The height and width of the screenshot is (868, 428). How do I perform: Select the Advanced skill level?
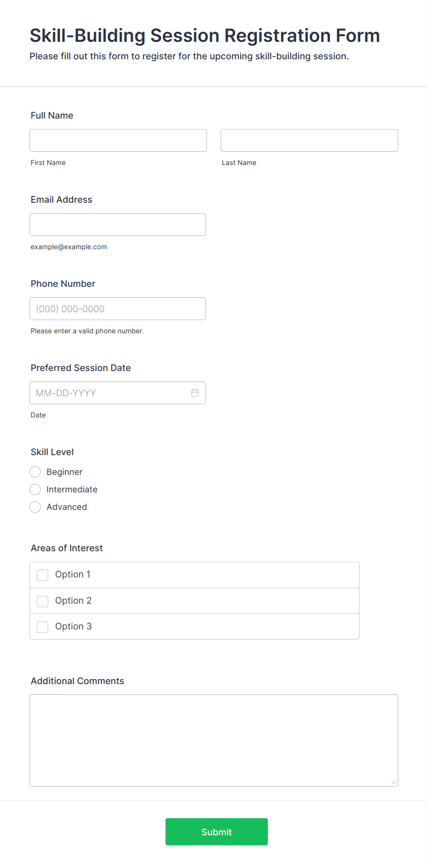pos(35,507)
